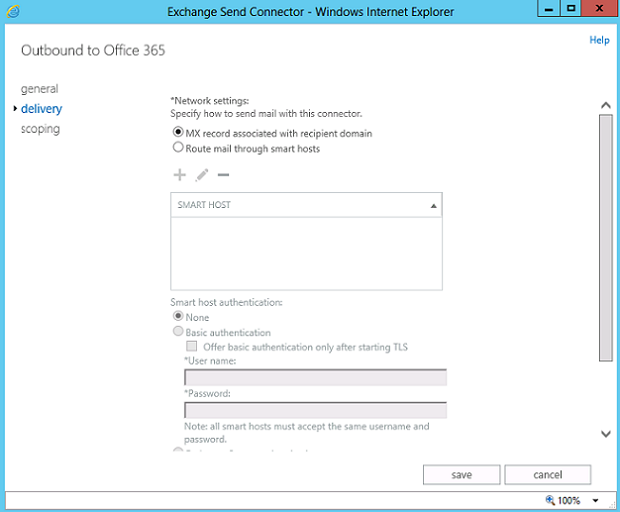This screenshot has width=620, height=512.
Task: Tick Offer basic authentication only after TLS
Action: [x=192, y=346]
